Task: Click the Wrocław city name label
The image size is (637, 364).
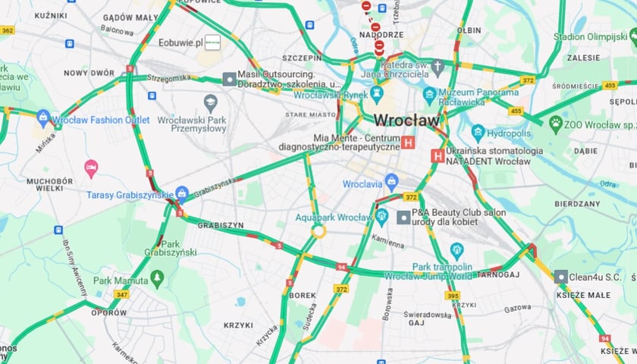Action: coord(406,120)
